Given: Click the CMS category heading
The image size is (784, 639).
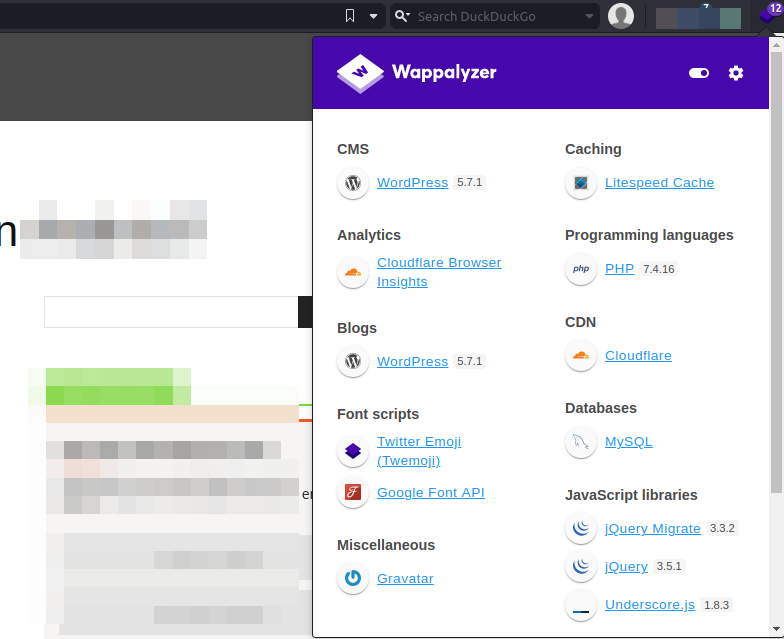Looking at the screenshot, I should click(353, 149).
